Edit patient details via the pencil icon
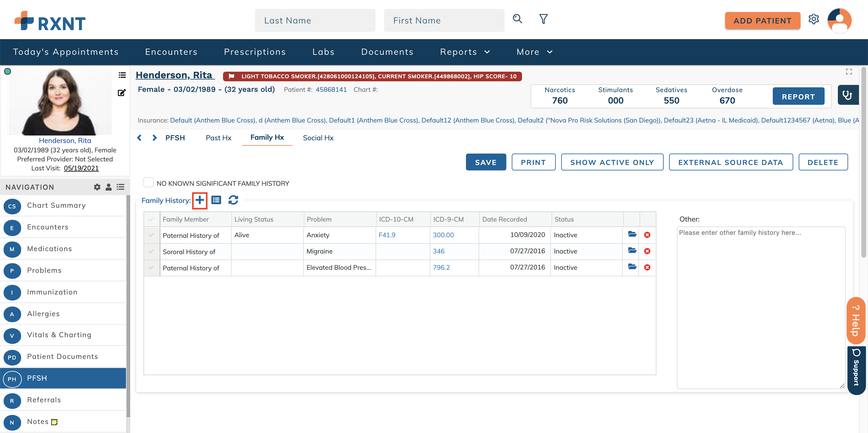The height and width of the screenshot is (433, 868). pos(122,93)
